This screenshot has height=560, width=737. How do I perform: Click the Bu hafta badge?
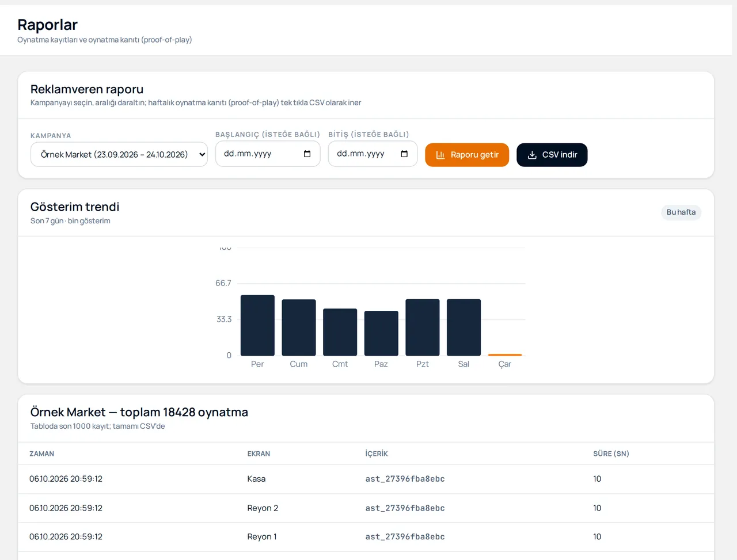pos(681,212)
